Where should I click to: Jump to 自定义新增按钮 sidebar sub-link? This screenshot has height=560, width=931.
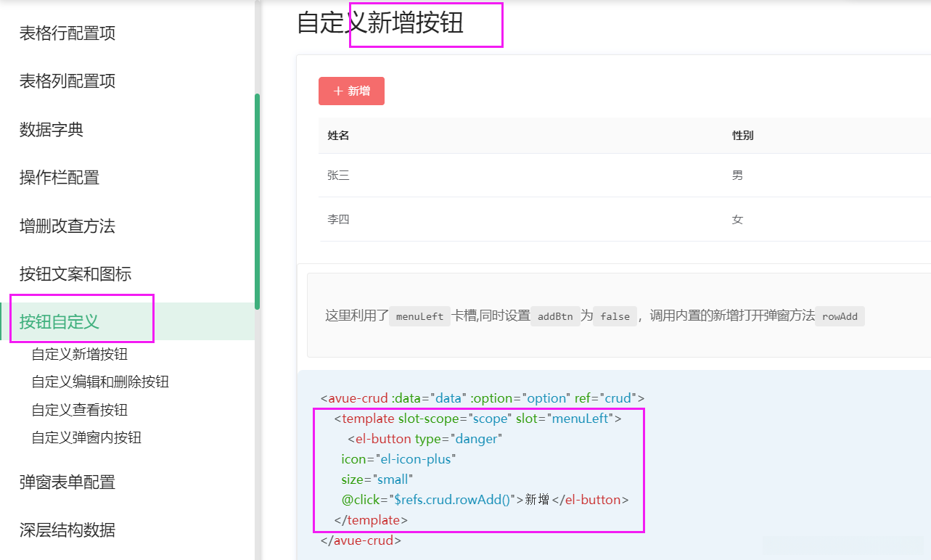[x=80, y=355]
